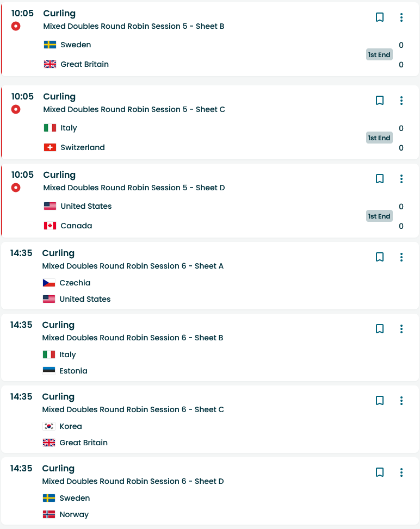This screenshot has width=420, height=529.
Task: Click the 1st End badge for United States match
Action: click(x=379, y=216)
